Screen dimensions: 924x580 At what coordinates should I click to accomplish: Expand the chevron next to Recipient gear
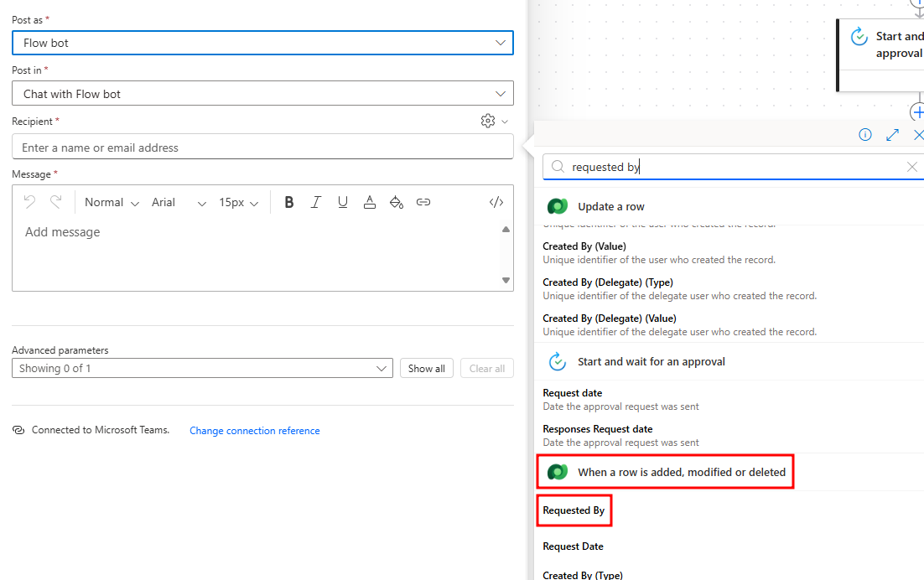point(505,122)
